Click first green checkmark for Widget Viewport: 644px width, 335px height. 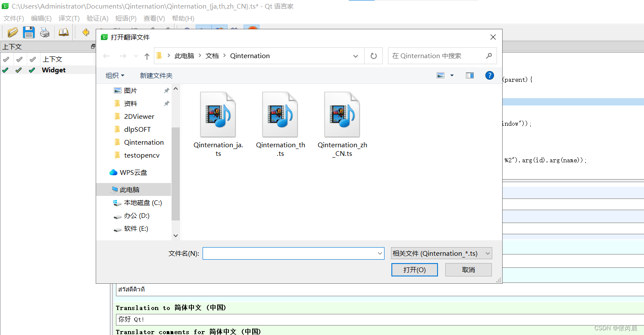5,70
